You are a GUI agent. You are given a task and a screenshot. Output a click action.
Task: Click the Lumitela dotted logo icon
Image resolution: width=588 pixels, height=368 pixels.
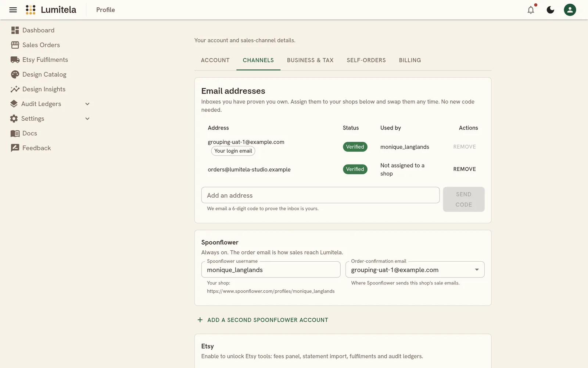click(31, 10)
